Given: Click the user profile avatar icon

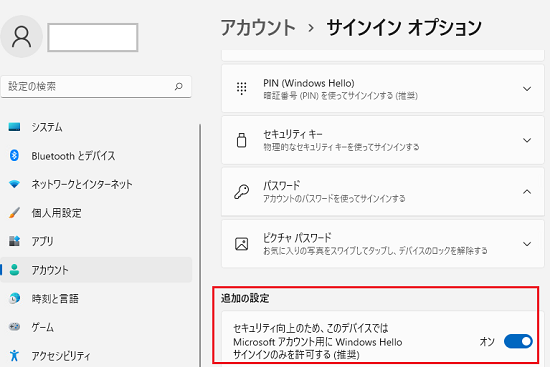Looking at the screenshot, I should pos(21,36).
